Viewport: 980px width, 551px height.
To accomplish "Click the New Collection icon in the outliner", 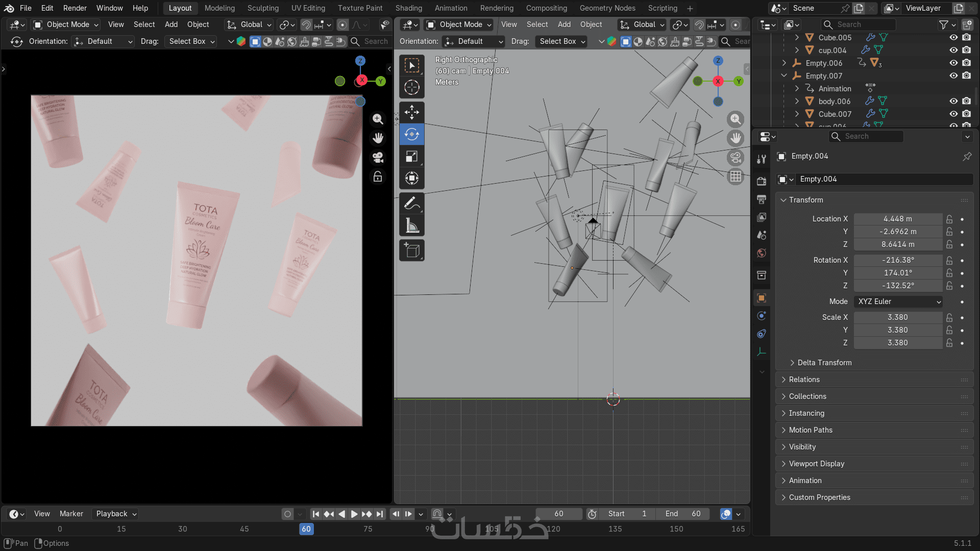I will [x=967, y=24].
